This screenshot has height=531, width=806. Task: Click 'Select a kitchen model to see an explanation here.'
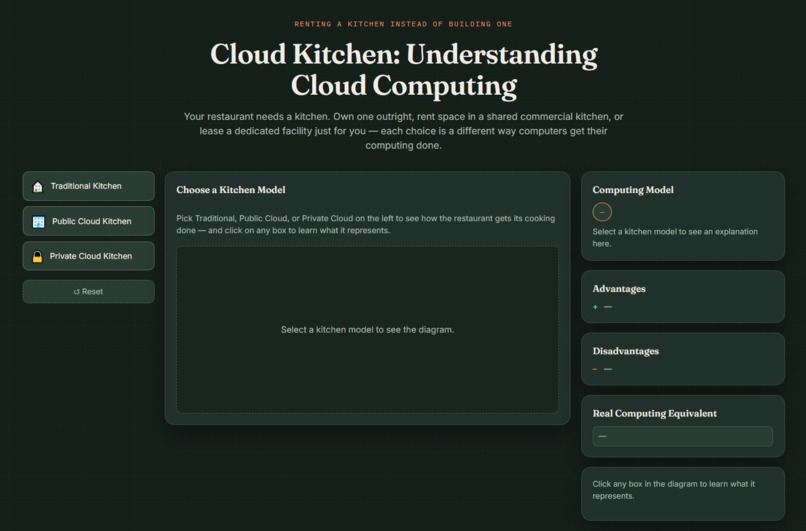click(x=675, y=237)
